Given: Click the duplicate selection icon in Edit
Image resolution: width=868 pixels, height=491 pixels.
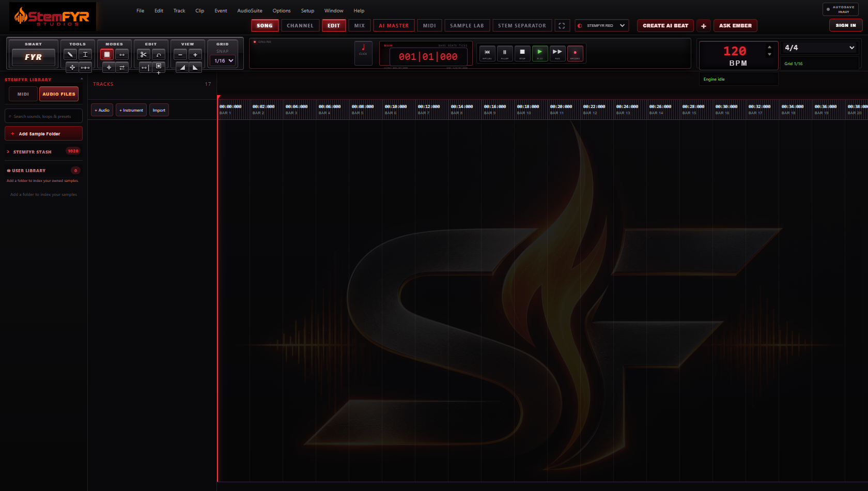Looking at the screenshot, I should [x=159, y=67].
